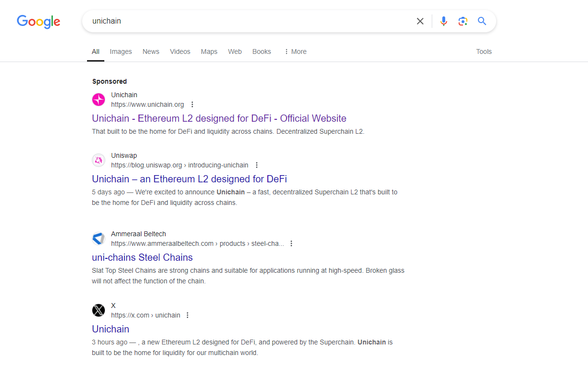Open the uni-chains Steel Chains result
Screen dimensions: 588x369
pos(142,257)
